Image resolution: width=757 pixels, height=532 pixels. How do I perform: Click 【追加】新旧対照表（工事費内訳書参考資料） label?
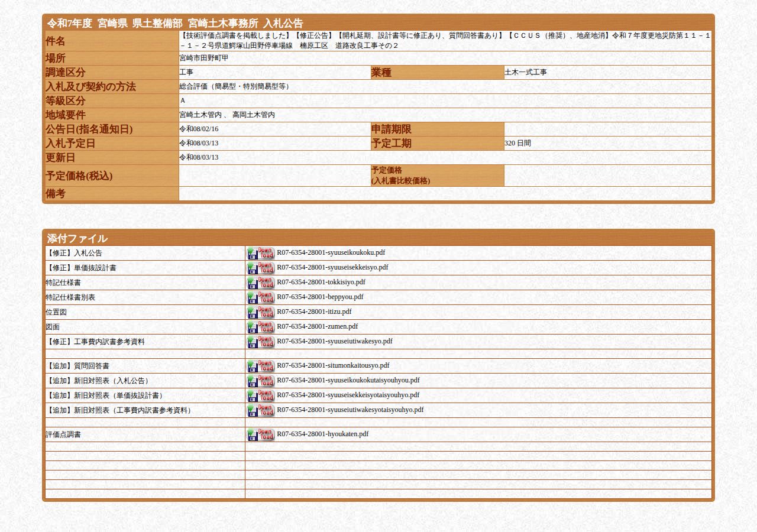(x=120, y=410)
